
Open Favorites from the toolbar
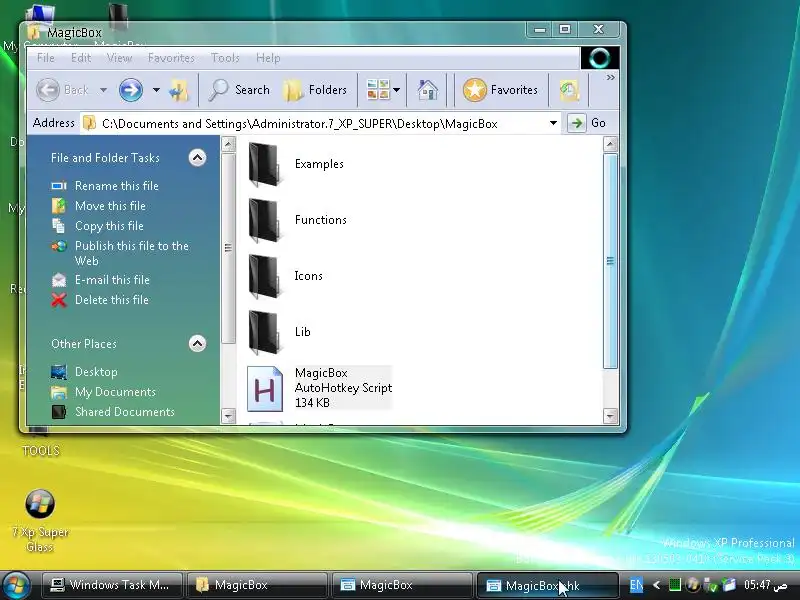pyautogui.click(x=501, y=90)
